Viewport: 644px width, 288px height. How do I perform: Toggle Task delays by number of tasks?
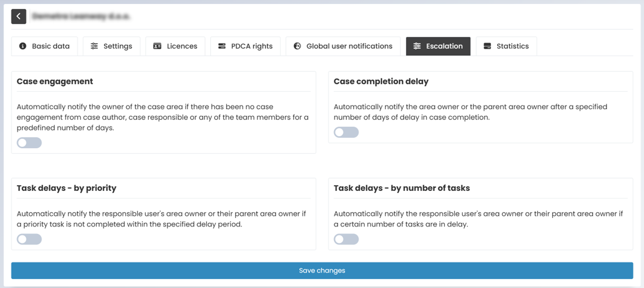(x=346, y=239)
